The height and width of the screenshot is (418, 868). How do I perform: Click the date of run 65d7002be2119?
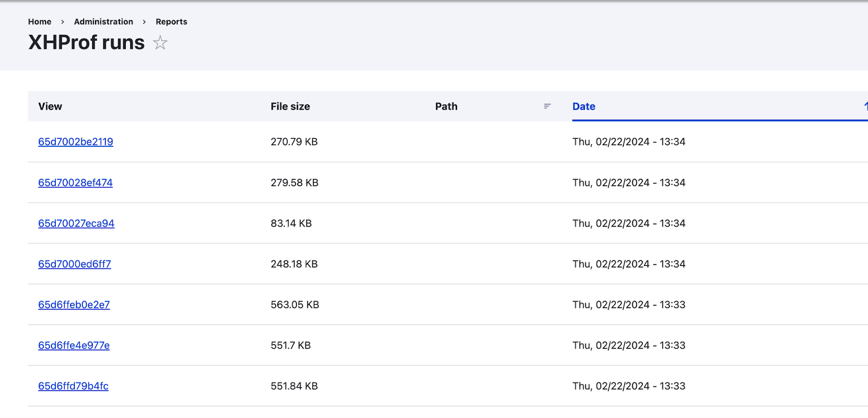coord(629,142)
